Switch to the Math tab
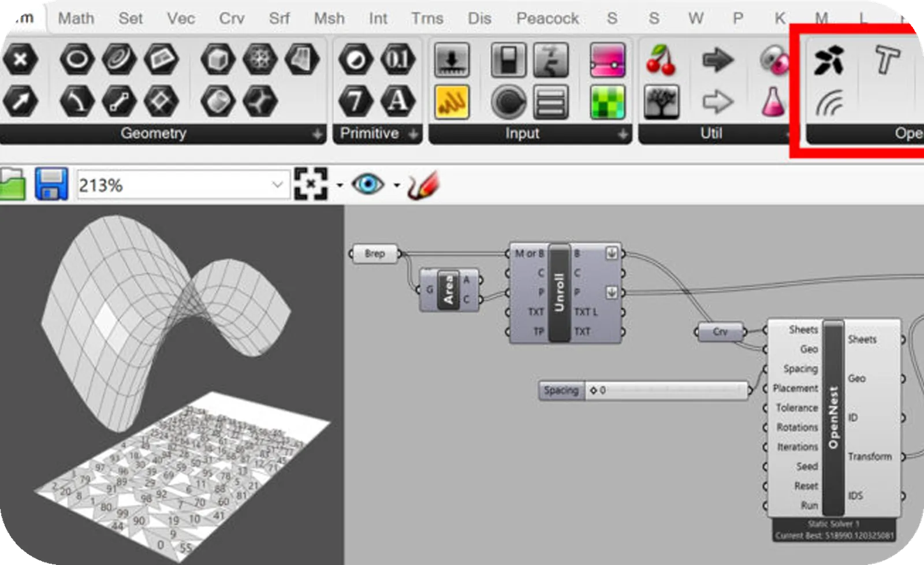 tap(76, 18)
